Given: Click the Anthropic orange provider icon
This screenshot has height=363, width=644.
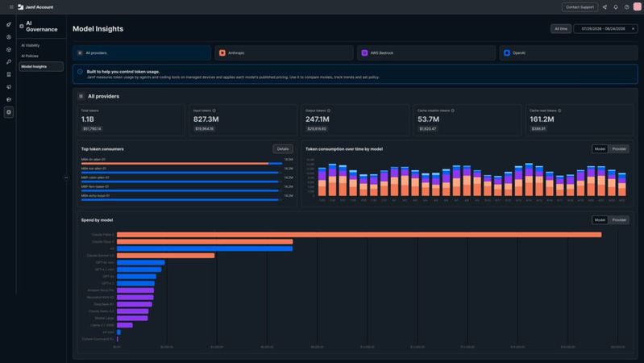Looking at the screenshot, I should 222,53.
